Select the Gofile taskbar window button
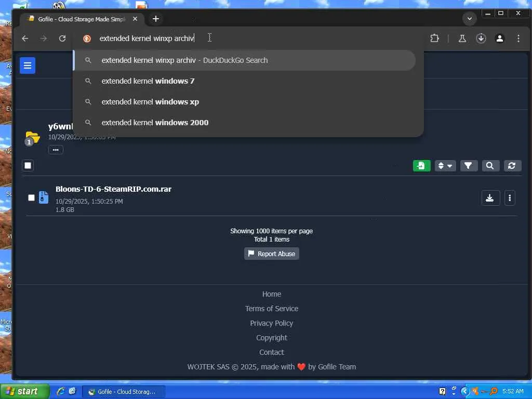This screenshot has width=532, height=399. 124,392
